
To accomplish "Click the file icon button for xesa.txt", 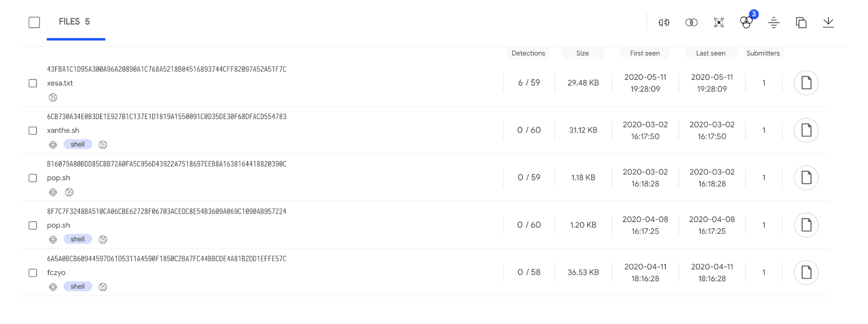I will point(806,83).
